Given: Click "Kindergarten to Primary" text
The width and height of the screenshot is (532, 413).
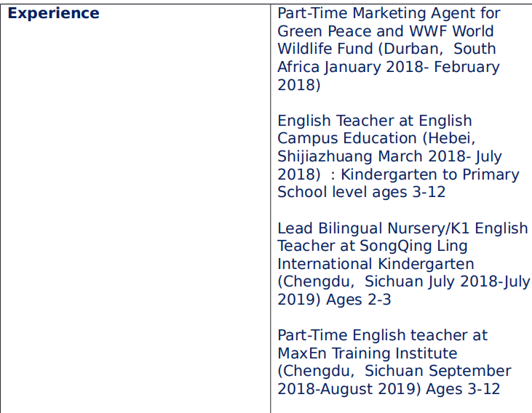Looking at the screenshot, I should click(430, 175).
